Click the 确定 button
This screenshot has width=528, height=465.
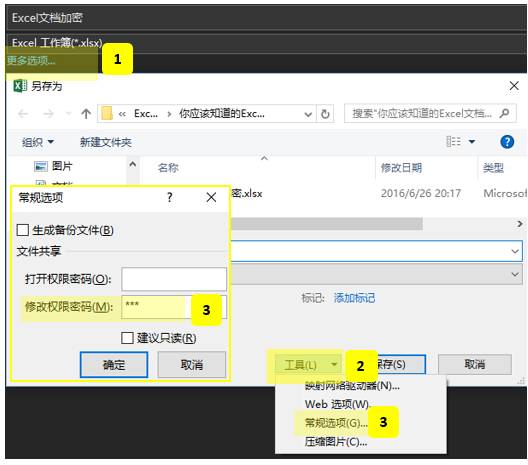click(114, 365)
